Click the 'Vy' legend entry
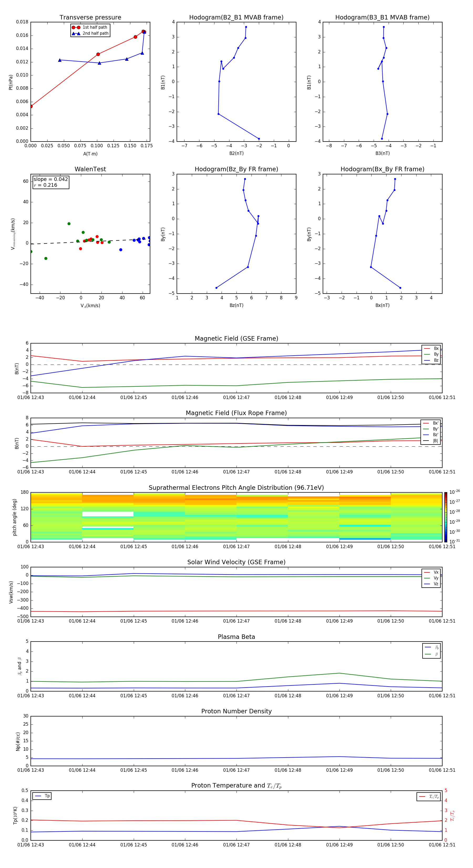The image size is (473, 868). (x=431, y=578)
